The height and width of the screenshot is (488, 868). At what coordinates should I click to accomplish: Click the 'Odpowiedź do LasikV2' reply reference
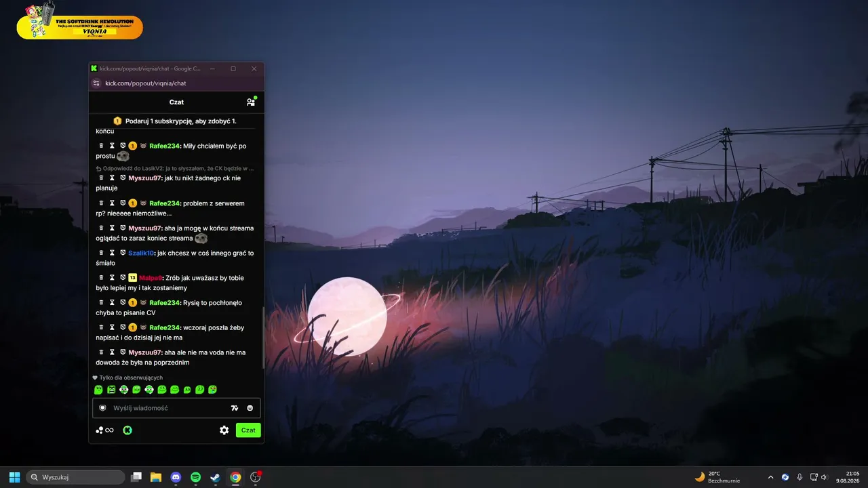(x=175, y=168)
